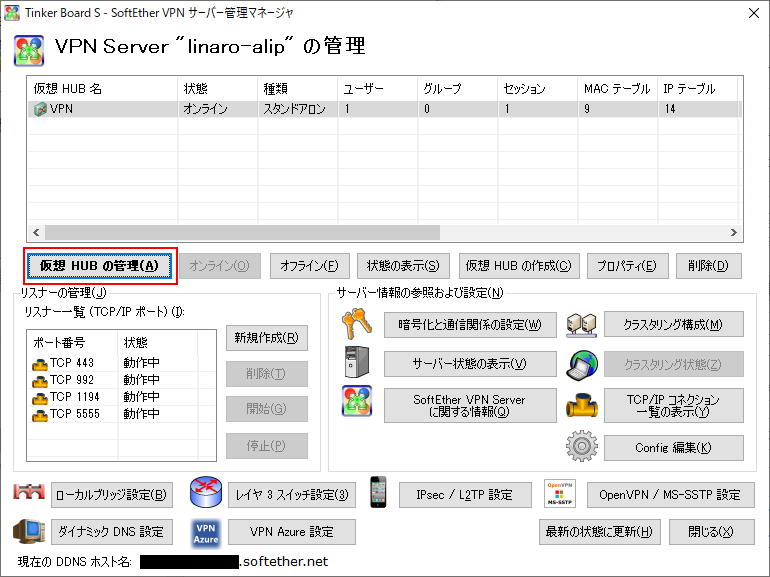Open OpenVPN / MS-SSTP 設定

point(670,495)
